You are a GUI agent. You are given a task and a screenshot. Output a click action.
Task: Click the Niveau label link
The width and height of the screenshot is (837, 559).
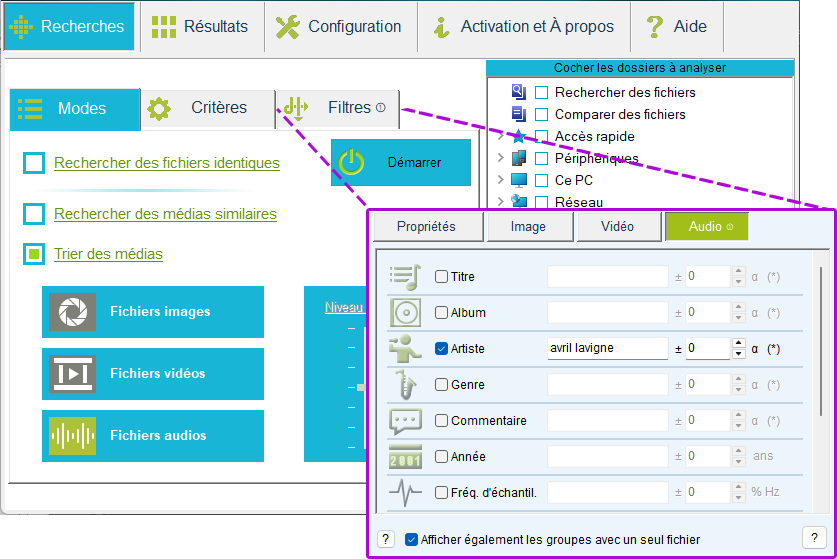(x=344, y=308)
